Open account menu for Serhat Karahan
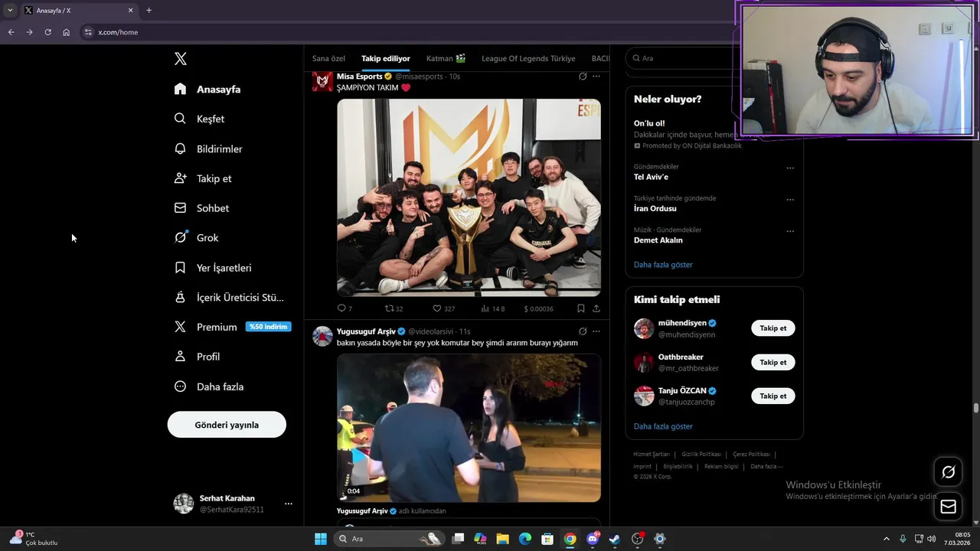This screenshot has height=551, width=980. 289,504
